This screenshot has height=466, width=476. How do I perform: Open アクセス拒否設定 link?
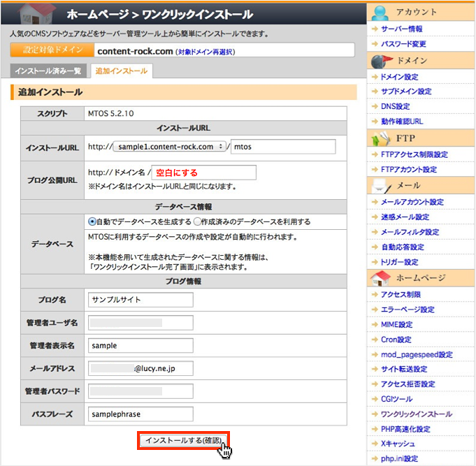(x=408, y=384)
